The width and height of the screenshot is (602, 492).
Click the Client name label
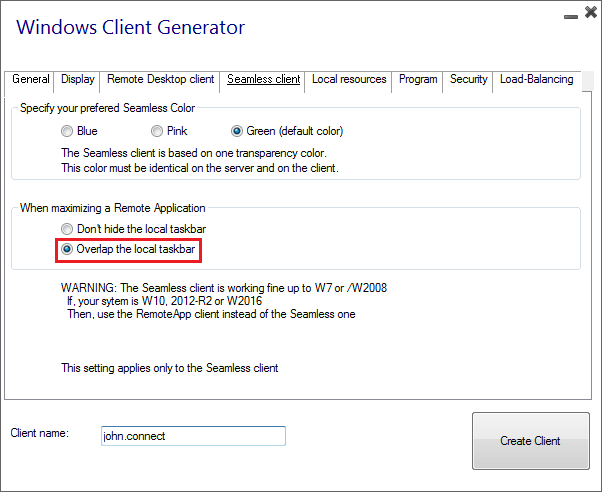tap(40, 433)
